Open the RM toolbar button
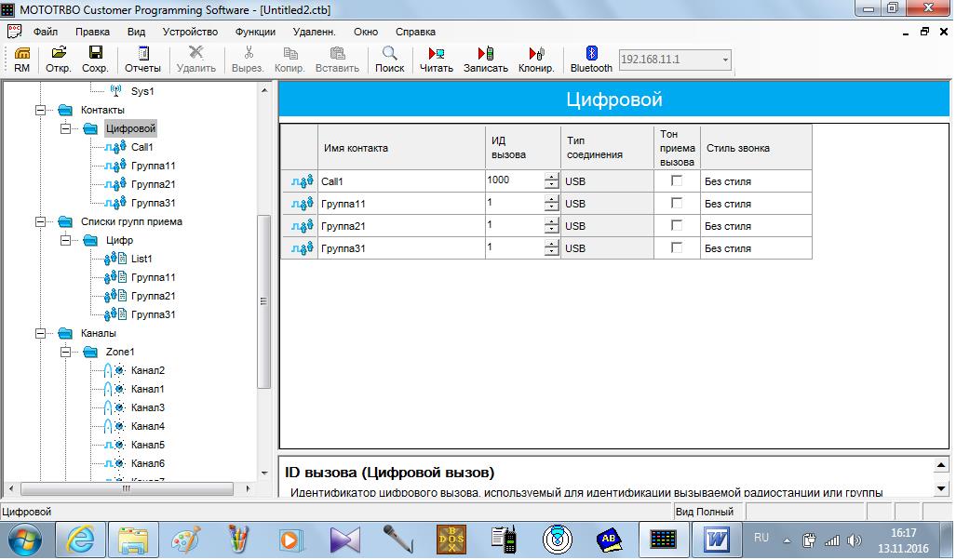The width and height of the screenshot is (956, 560). [x=22, y=60]
